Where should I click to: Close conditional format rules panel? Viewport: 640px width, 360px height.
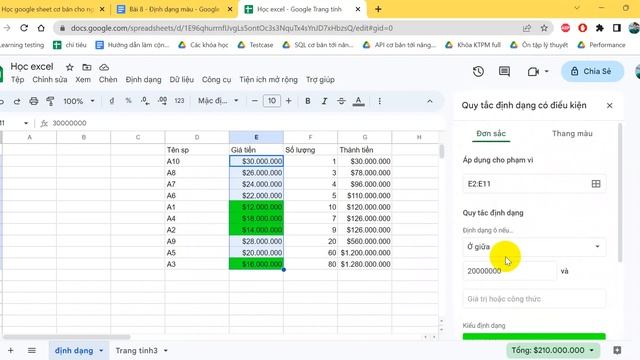[610, 106]
